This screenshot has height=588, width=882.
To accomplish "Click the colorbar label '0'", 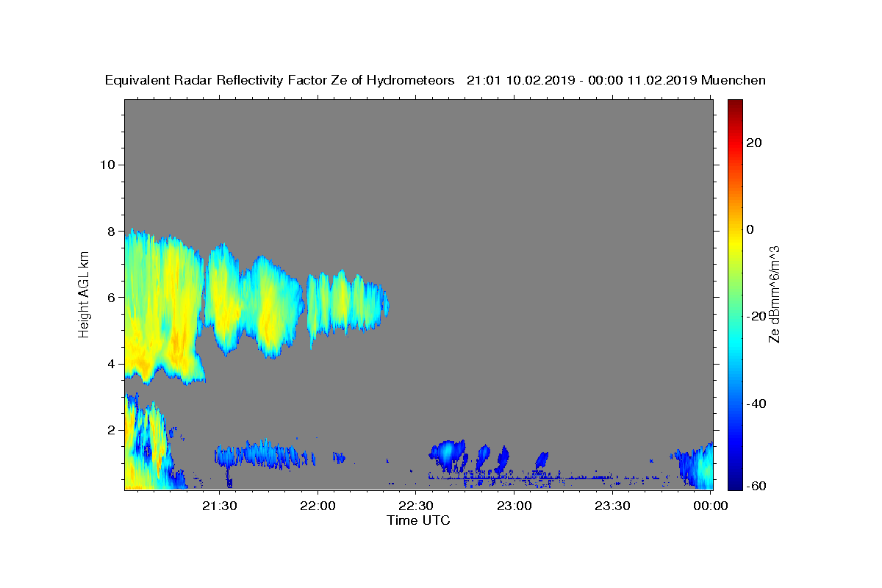I will coord(750,229).
